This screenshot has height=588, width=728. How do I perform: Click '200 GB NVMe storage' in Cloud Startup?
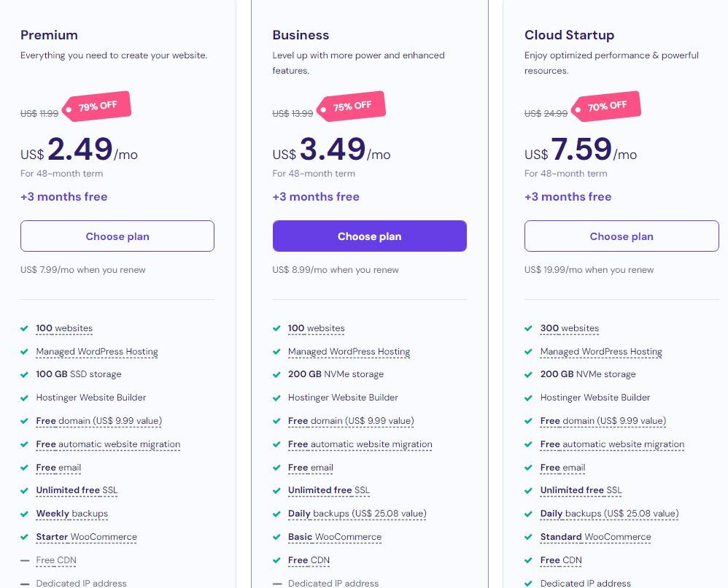[588, 374]
